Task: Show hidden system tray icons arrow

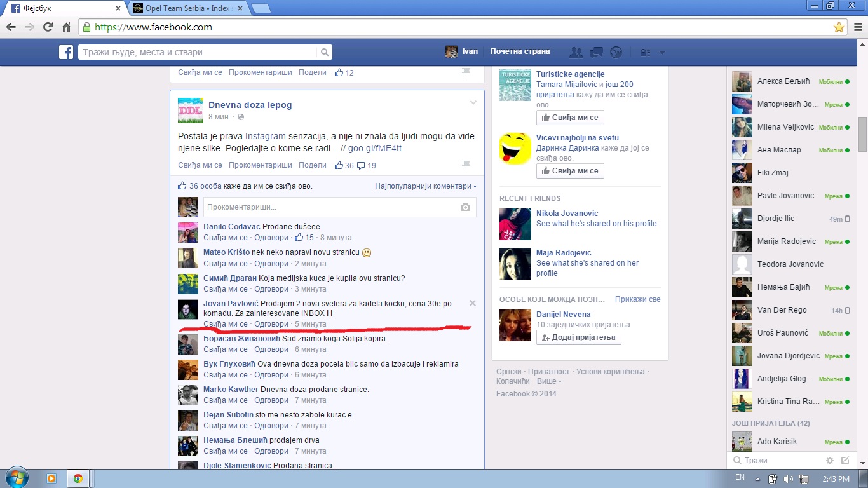Action: (x=757, y=479)
